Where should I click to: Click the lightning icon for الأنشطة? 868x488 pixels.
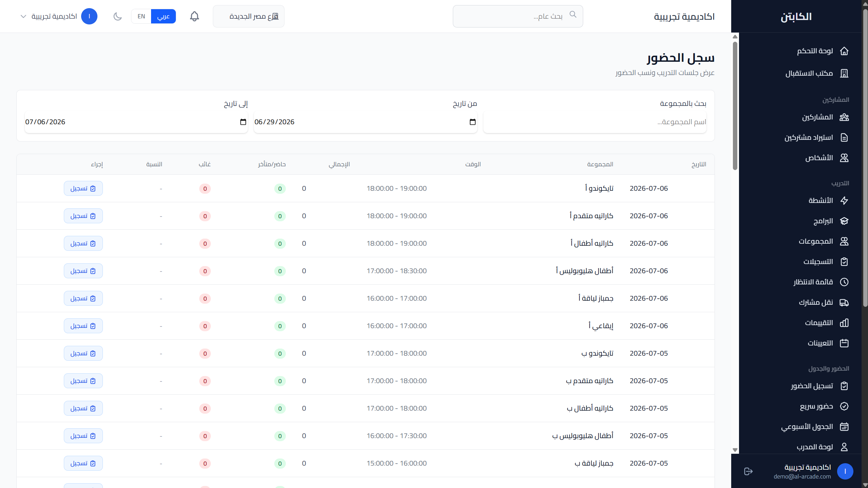click(844, 201)
